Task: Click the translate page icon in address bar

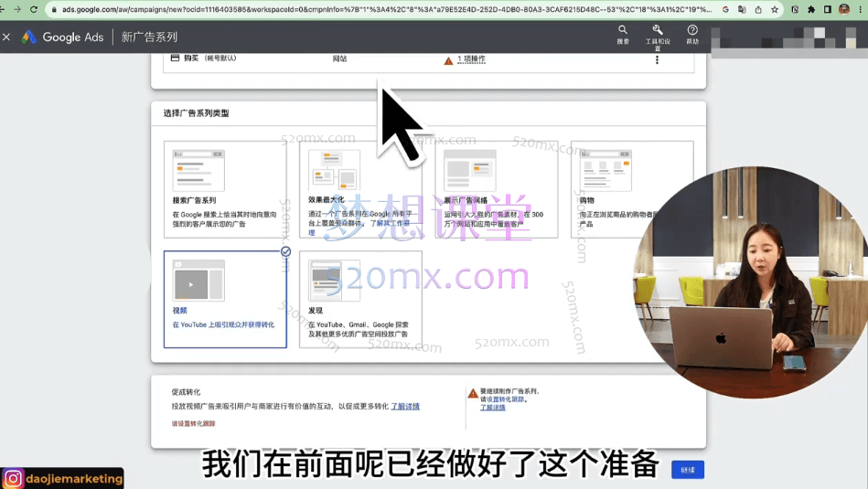Action: point(742,9)
